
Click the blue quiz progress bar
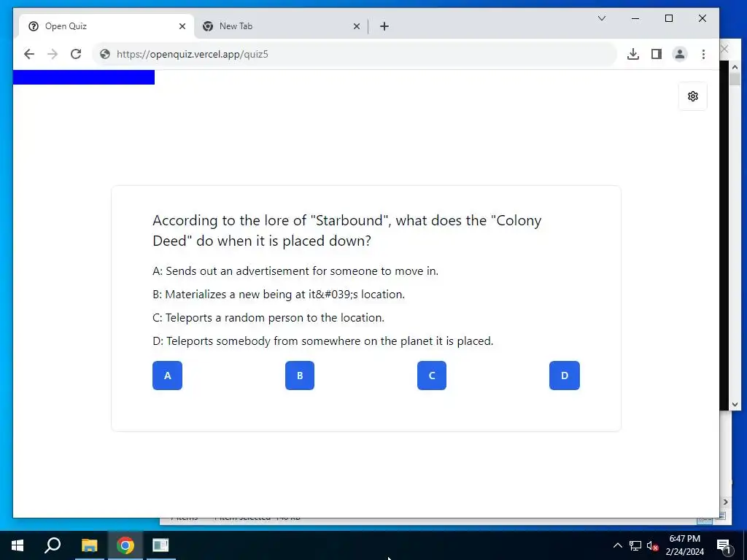point(84,77)
